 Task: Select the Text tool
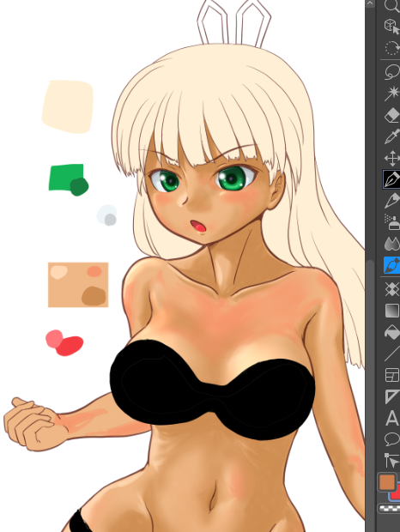coord(392,418)
